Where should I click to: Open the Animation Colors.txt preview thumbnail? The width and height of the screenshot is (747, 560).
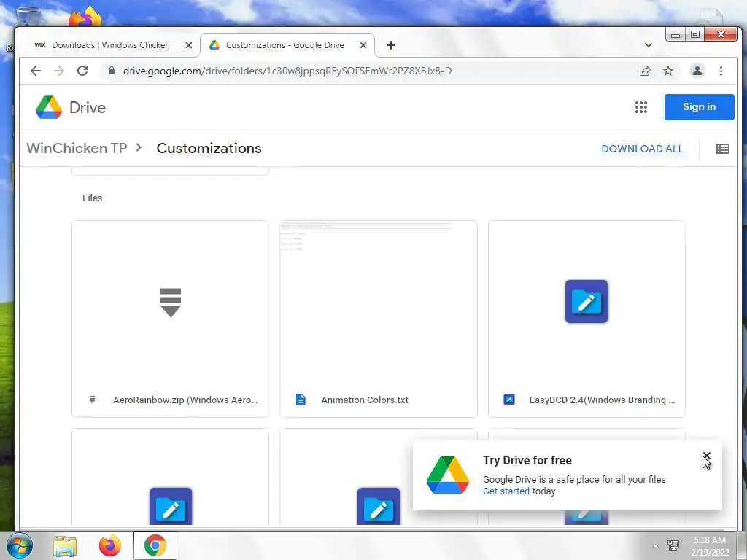[379, 302]
